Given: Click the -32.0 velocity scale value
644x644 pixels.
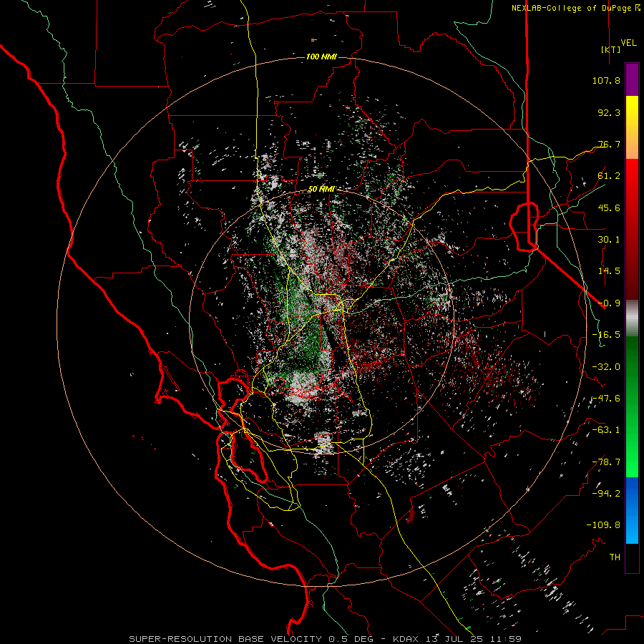Looking at the screenshot, I should click(x=606, y=367).
